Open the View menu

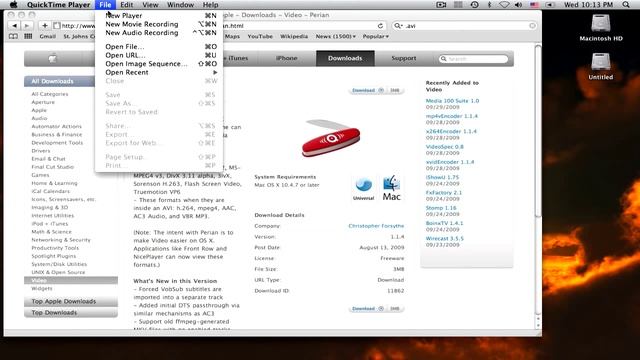coord(150,4)
